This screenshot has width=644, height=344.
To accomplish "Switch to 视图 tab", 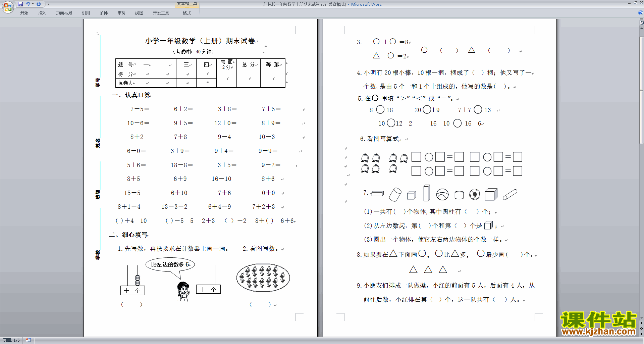I will click(139, 13).
